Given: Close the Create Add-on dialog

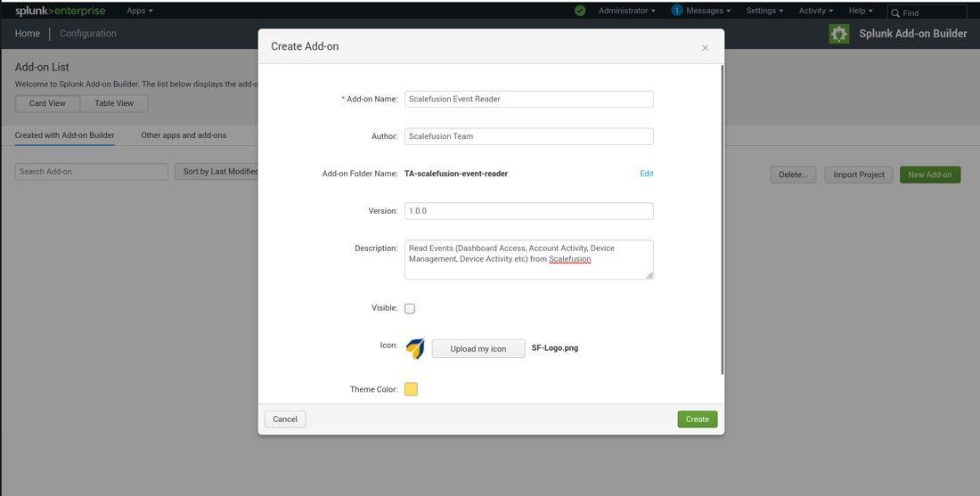Looking at the screenshot, I should (x=705, y=47).
